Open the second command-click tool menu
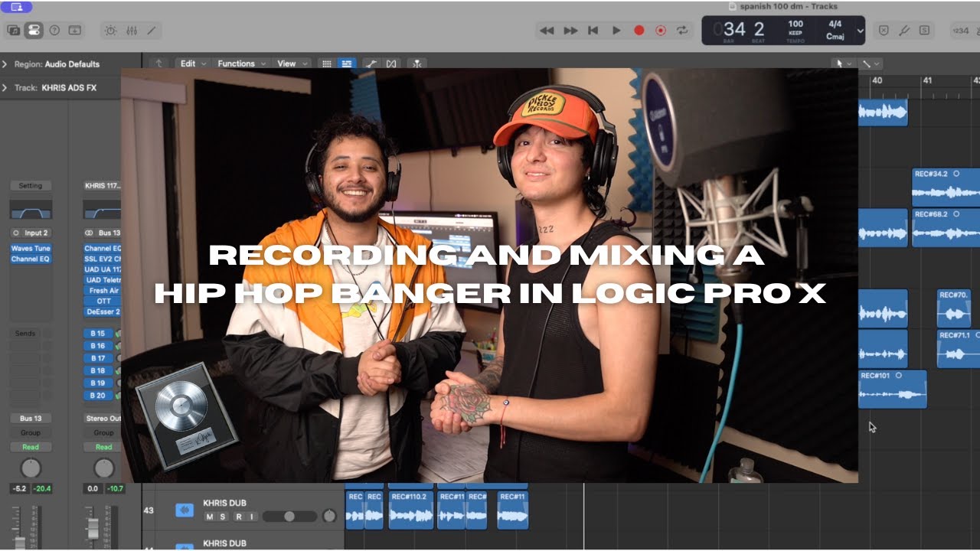This screenshot has width=980, height=551. 871,64
